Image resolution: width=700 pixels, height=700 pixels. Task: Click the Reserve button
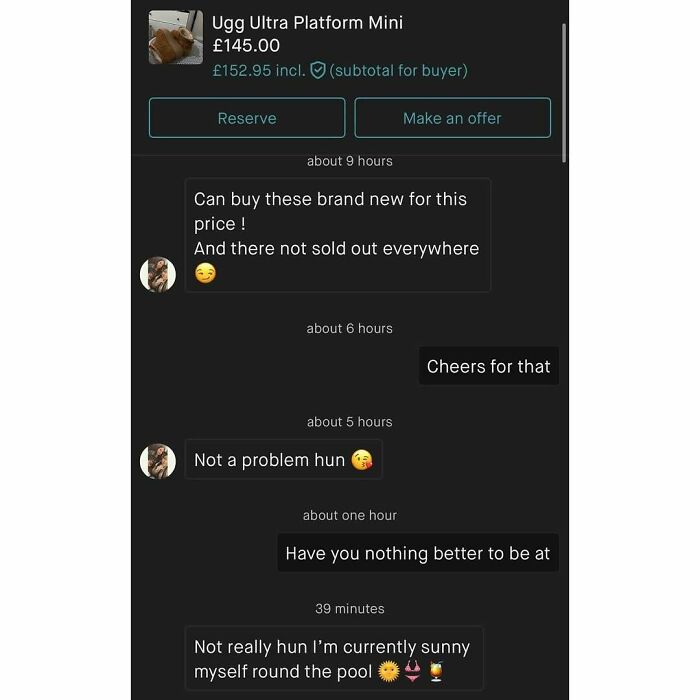point(247,118)
